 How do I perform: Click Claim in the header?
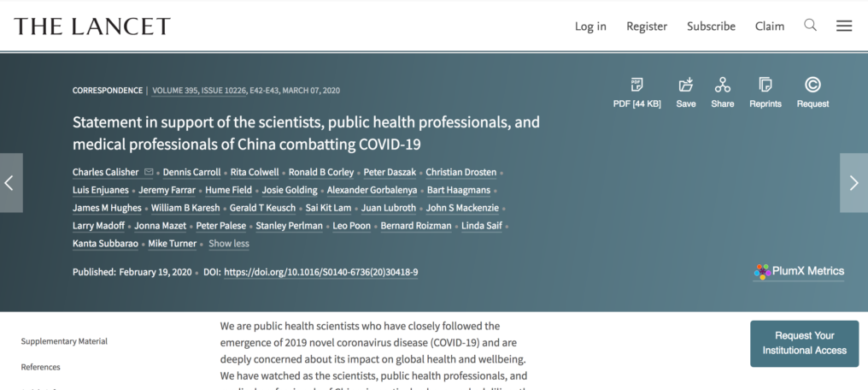pos(770,26)
